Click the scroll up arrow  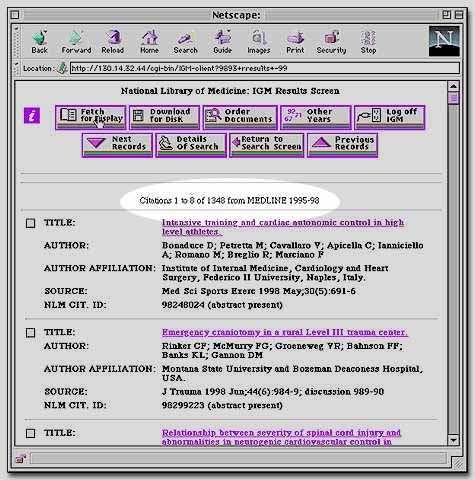tap(453, 86)
